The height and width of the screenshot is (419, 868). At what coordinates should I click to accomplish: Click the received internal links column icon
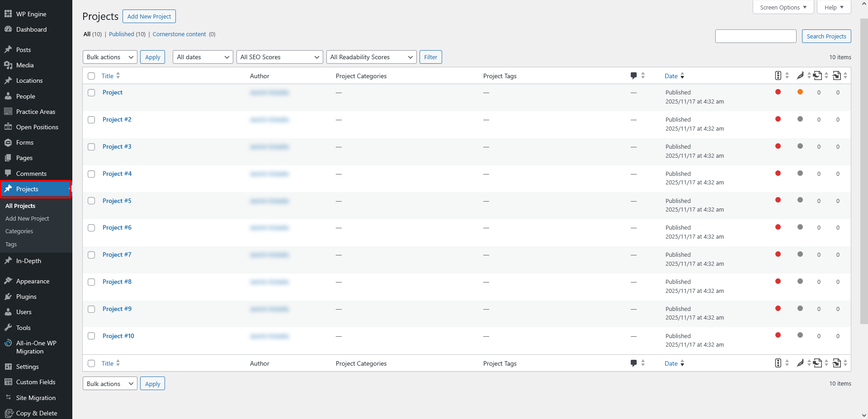tap(836, 76)
